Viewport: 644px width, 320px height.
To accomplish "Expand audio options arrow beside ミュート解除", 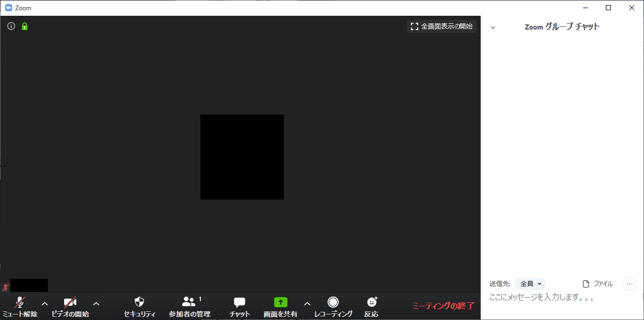I will pyautogui.click(x=45, y=304).
